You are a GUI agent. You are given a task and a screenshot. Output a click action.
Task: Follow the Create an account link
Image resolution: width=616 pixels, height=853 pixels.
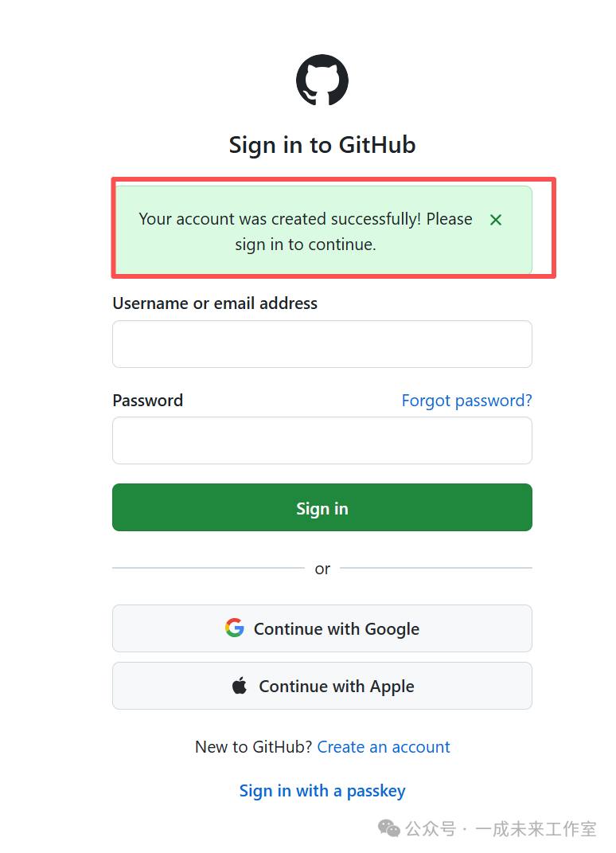click(384, 747)
